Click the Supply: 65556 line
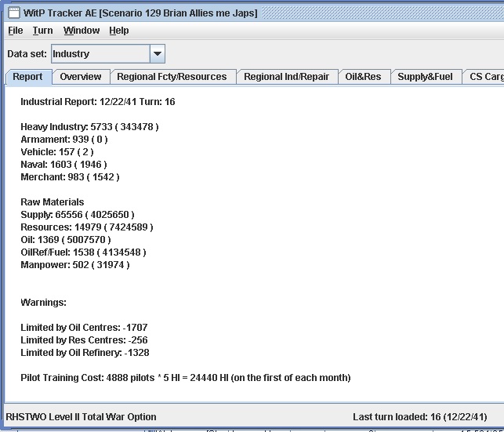504x432 pixels. pos(78,215)
